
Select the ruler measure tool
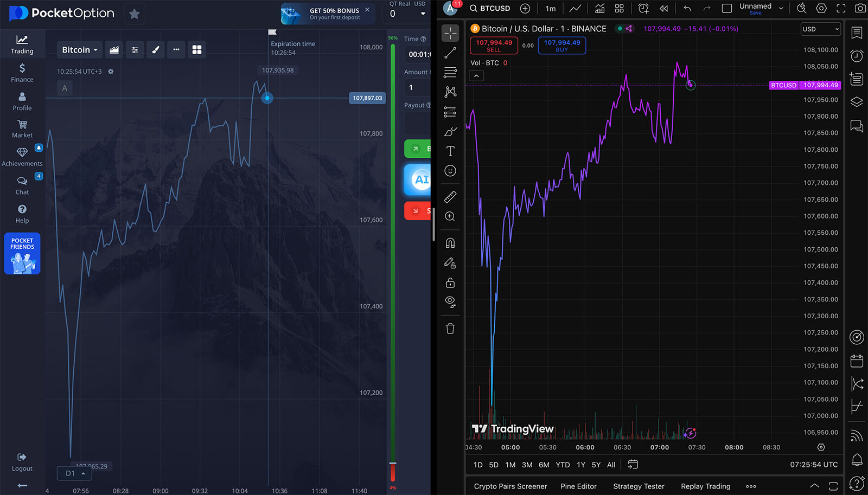pyautogui.click(x=450, y=197)
